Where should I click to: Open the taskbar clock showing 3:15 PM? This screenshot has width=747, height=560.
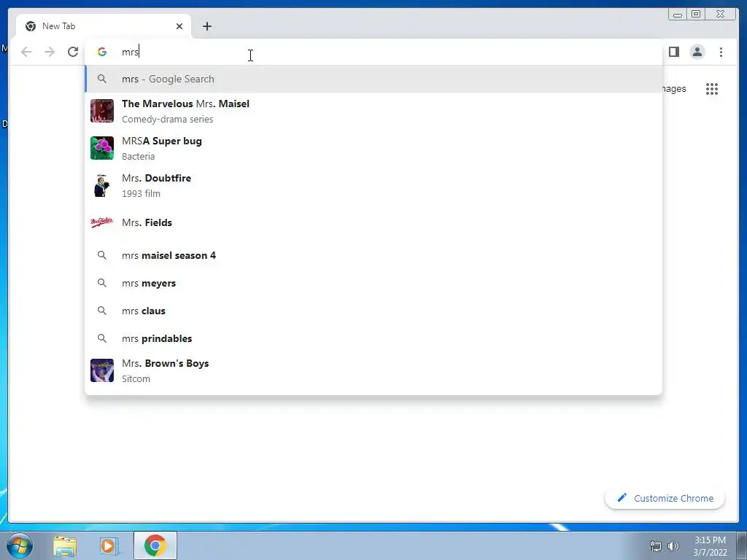[710, 546]
